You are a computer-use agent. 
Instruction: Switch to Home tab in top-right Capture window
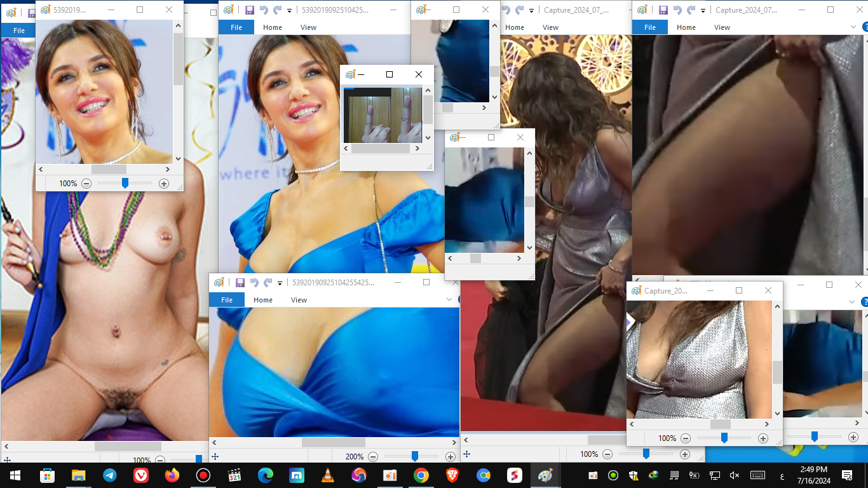[686, 27]
